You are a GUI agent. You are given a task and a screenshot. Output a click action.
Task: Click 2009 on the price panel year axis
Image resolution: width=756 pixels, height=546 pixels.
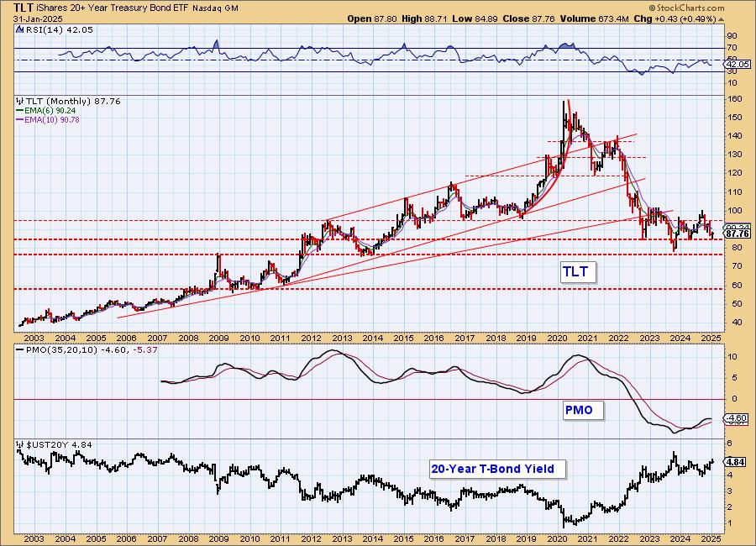pyautogui.click(x=218, y=339)
